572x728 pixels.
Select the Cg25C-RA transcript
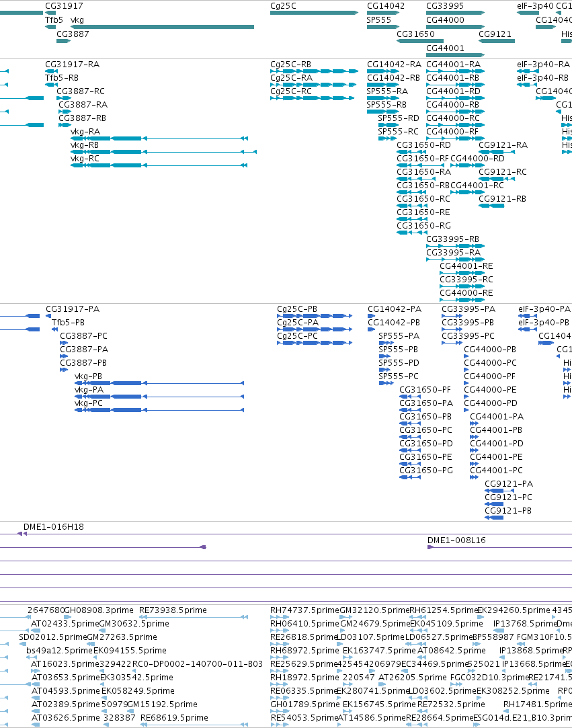(x=312, y=85)
